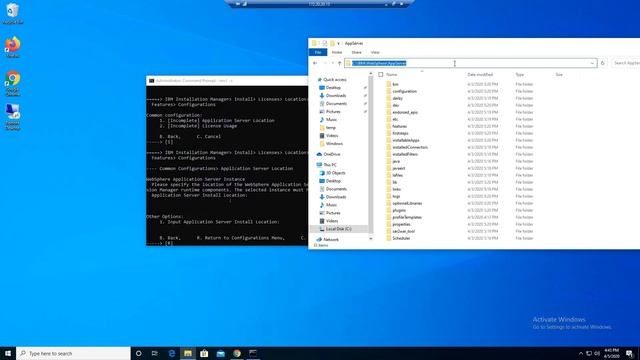Switch to File Explorer taskbar button
Viewport: 640px width, 360px height.
click(x=188, y=353)
